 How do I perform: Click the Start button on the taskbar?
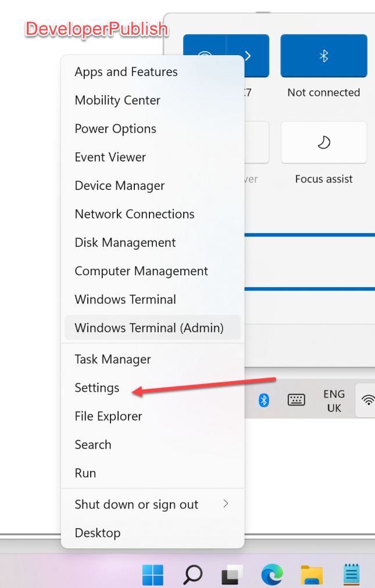point(152,575)
